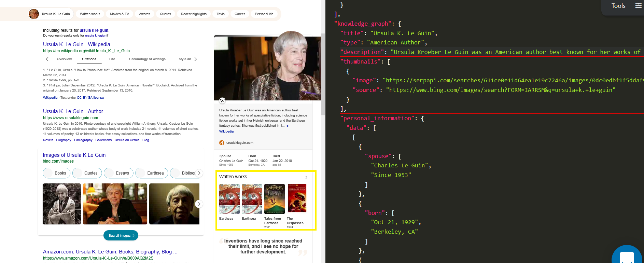Select the Citations section tab
The image size is (644, 263).
click(x=89, y=59)
